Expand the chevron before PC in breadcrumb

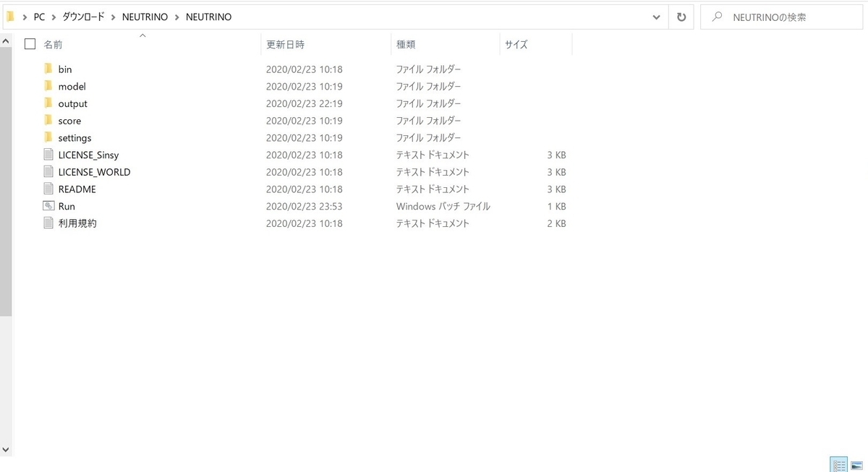(x=25, y=17)
